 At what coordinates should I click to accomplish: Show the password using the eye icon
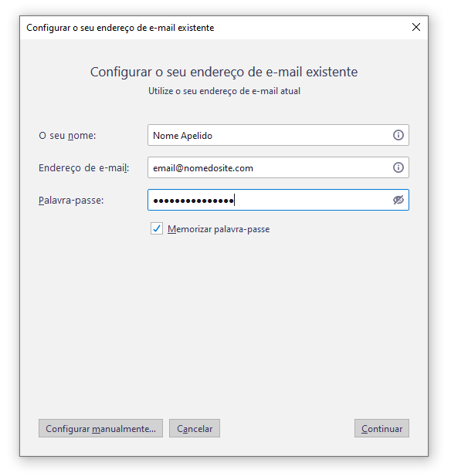398,200
